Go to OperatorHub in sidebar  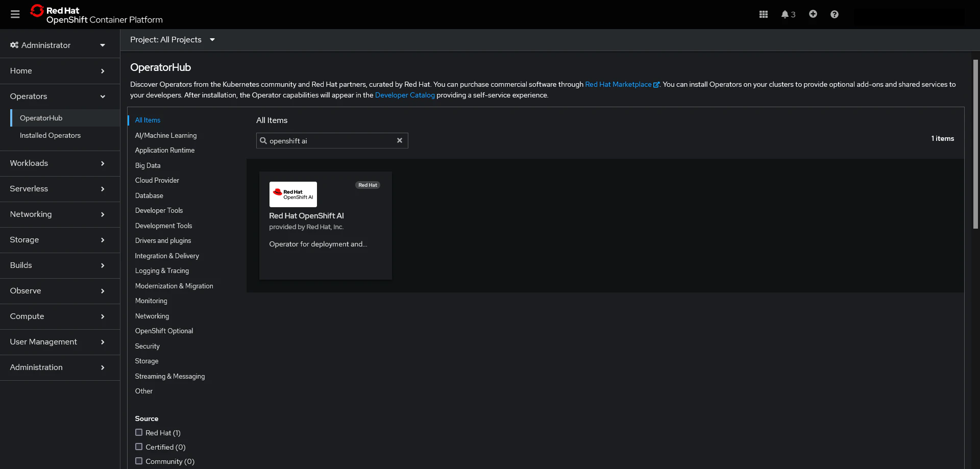point(65,118)
